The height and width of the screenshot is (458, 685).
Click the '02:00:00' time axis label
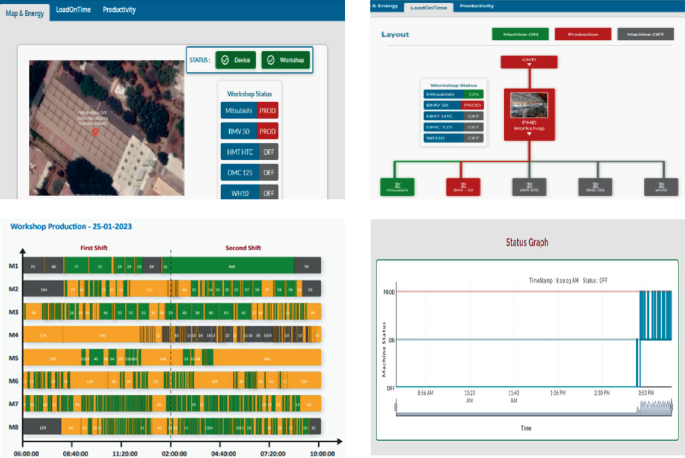[x=174, y=454]
